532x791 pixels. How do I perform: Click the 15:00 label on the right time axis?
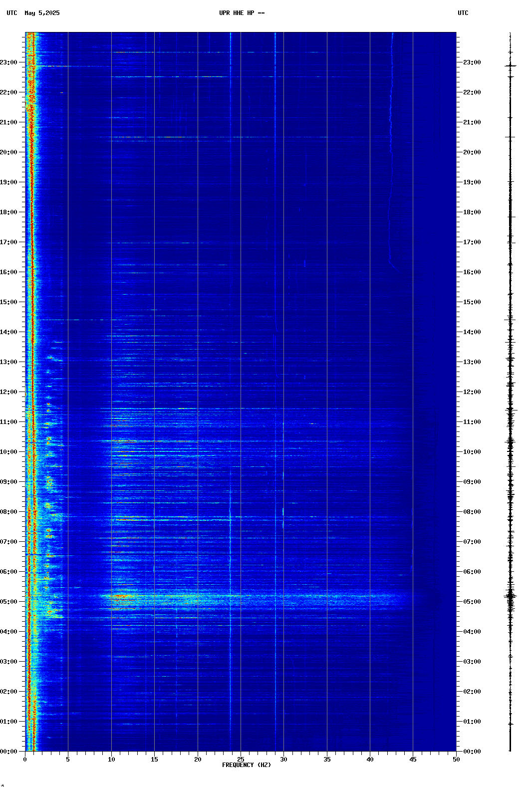(x=472, y=302)
